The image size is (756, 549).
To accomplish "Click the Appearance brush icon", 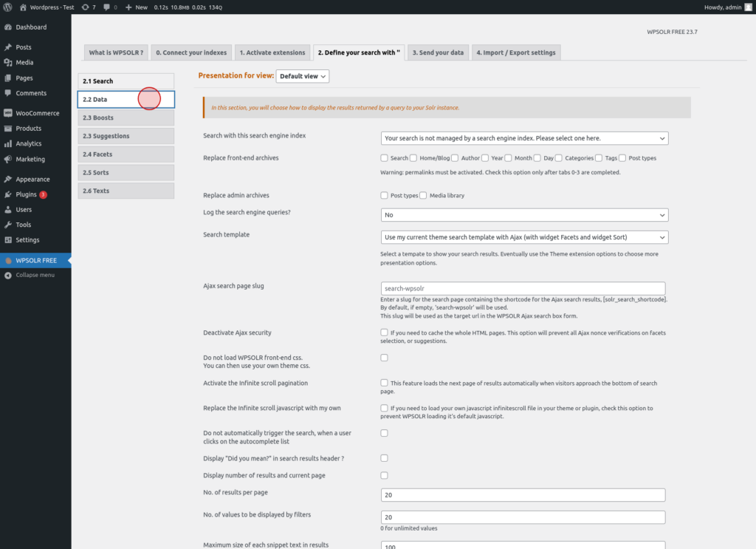I will [8, 180].
